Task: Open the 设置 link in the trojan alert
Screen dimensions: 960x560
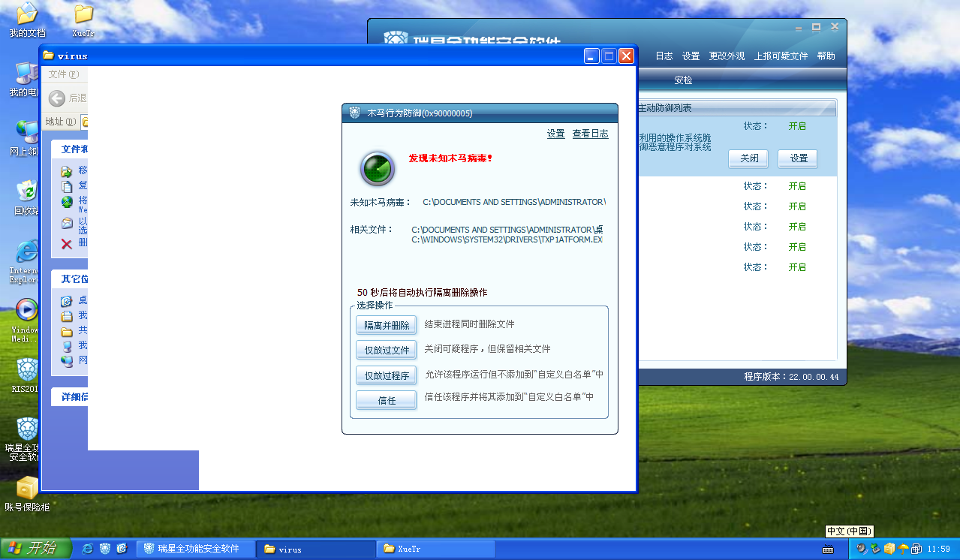Action: click(555, 134)
